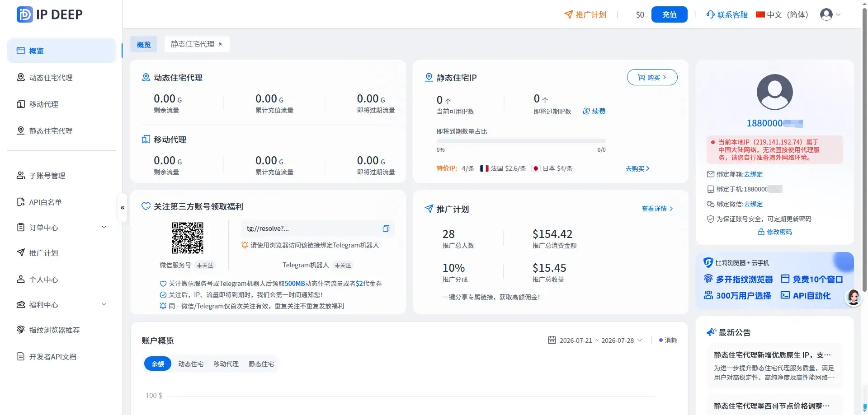This screenshot has width=868, height=415.
Task: Open the customer service chat avatar
Action: click(x=853, y=297)
